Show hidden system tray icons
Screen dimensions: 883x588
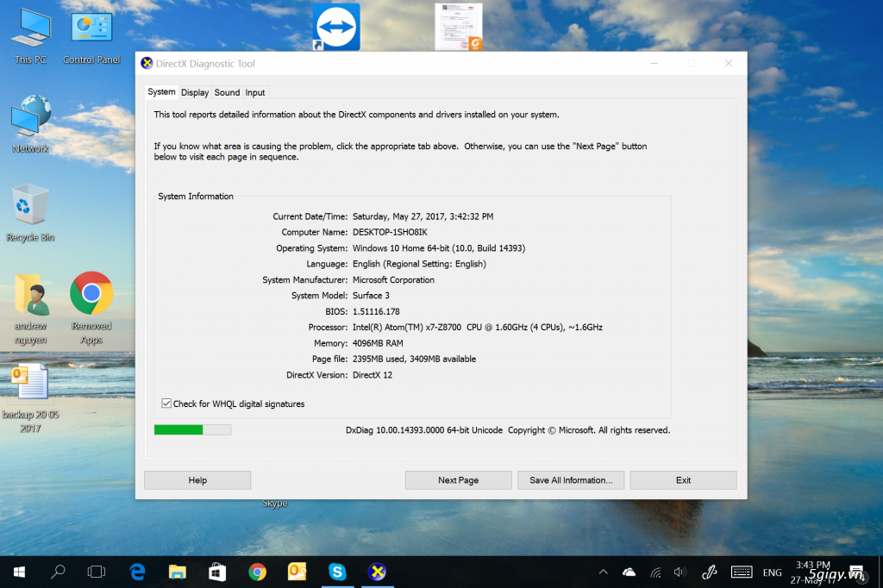[x=604, y=572]
